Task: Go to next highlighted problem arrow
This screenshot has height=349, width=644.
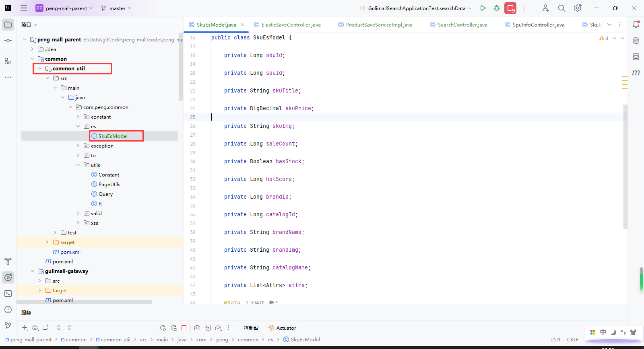Action: click(x=623, y=38)
